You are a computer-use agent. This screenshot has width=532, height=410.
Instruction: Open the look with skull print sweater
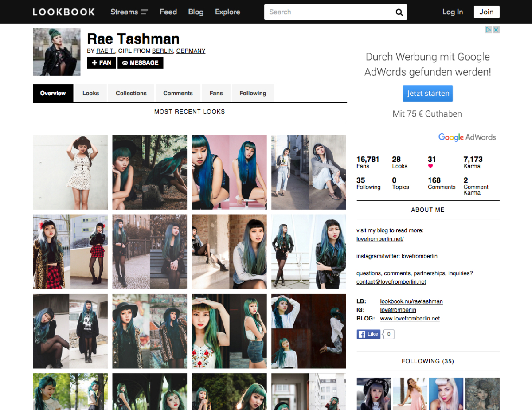tap(70, 331)
